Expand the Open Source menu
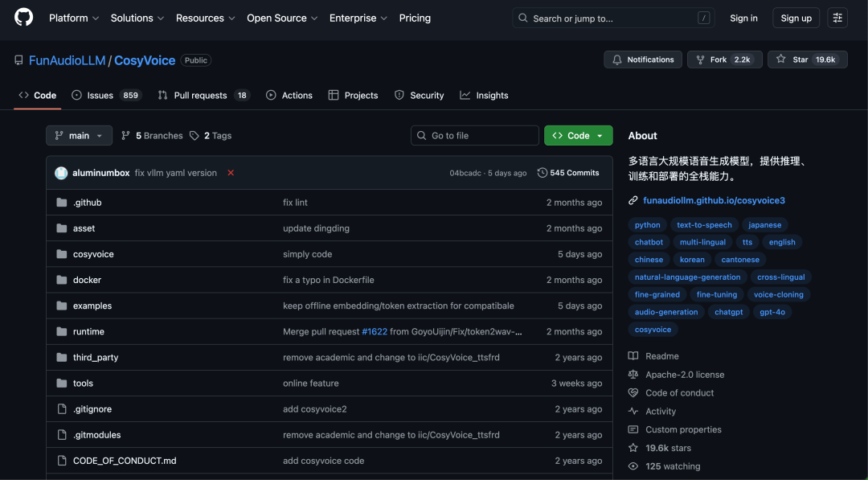868x480 pixels. pyautogui.click(x=282, y=18)
